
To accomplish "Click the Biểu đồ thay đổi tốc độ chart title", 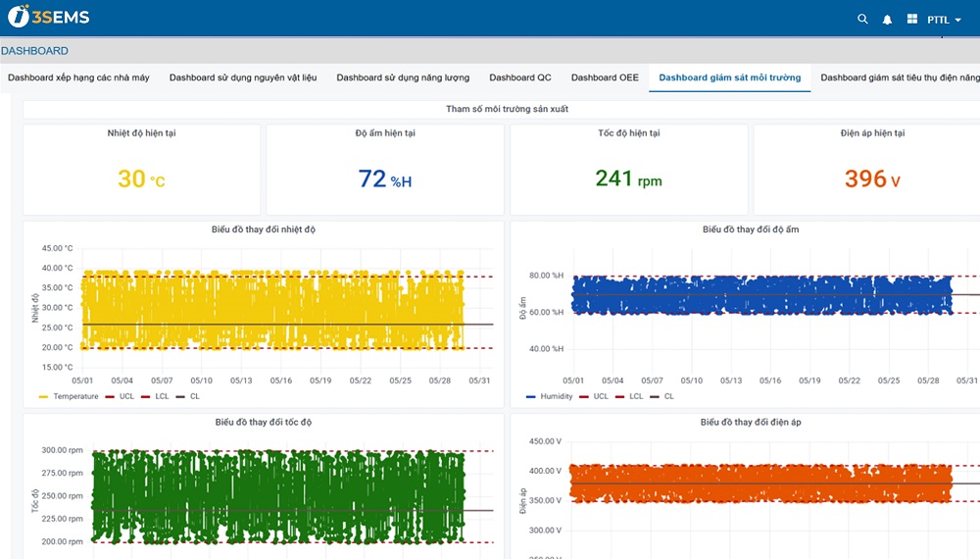I will click(263, 422).
